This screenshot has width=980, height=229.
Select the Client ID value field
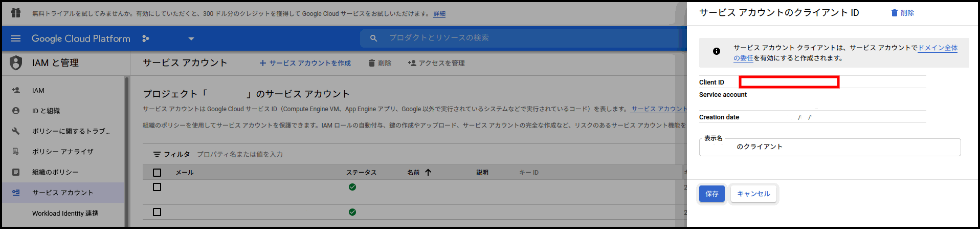(x=789, y=82)
